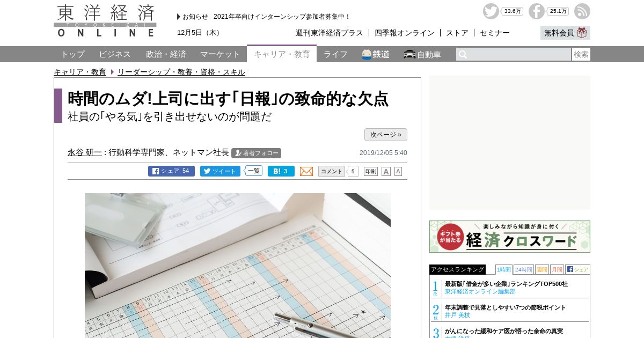Print the article with 印刷

point(371,171)
